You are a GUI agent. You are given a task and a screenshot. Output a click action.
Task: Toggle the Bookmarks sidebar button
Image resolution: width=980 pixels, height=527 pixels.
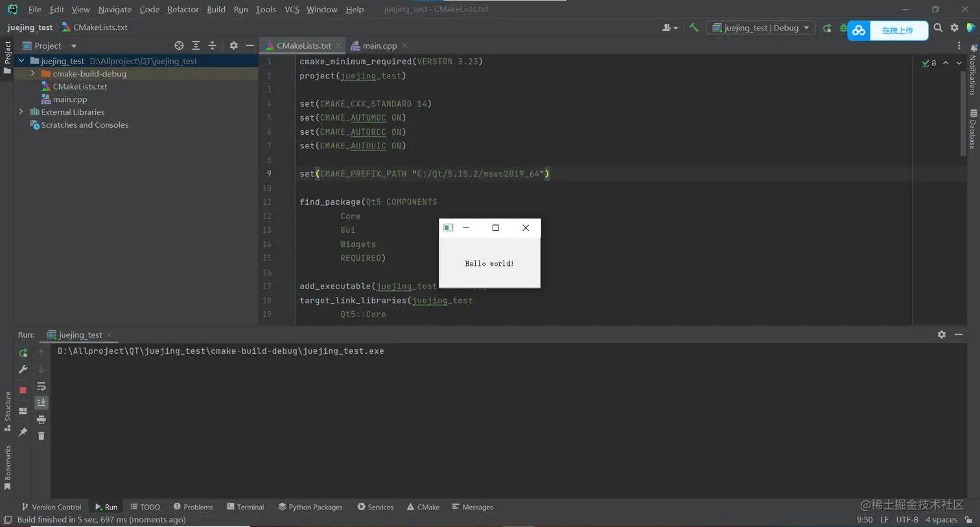pos(8,467)
